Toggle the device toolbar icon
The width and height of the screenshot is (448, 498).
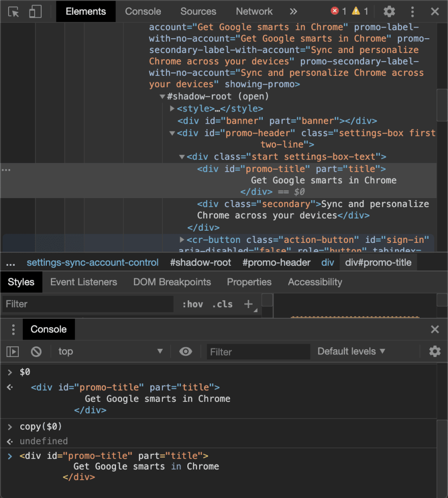click(35, 11)
